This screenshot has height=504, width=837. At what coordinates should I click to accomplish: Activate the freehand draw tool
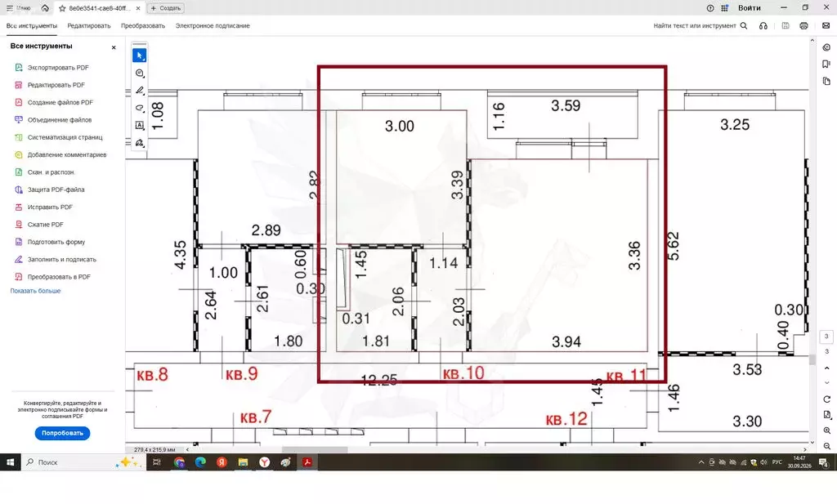[139, 108]
